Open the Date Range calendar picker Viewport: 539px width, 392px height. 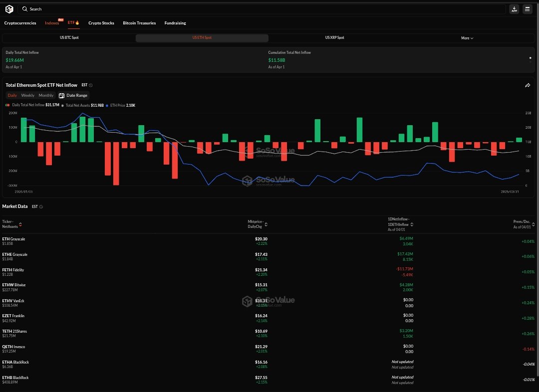tap(73, 95)
